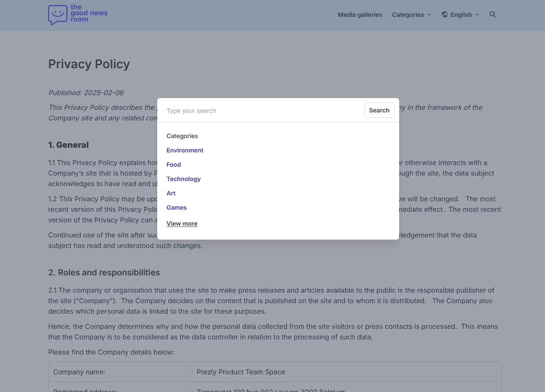Image resolution: width=545 pixels, height=392 pixels.
Task: Go to the Art category
Action: [171, 193]
